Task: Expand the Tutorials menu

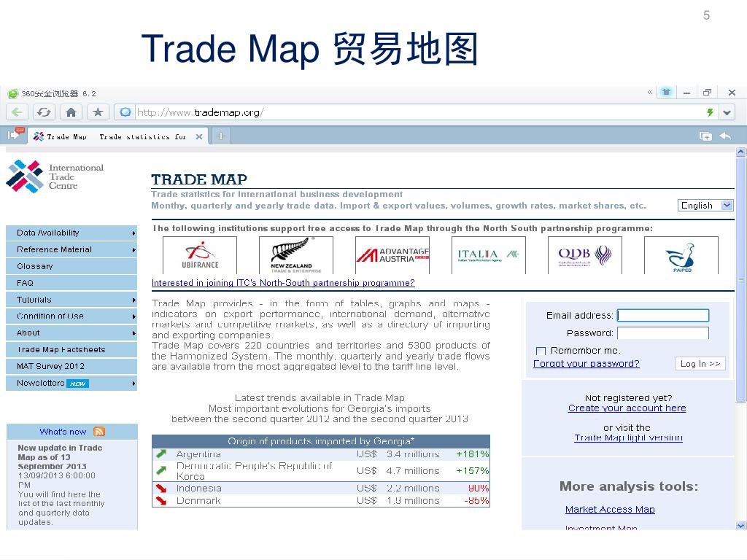Action: 71,300
